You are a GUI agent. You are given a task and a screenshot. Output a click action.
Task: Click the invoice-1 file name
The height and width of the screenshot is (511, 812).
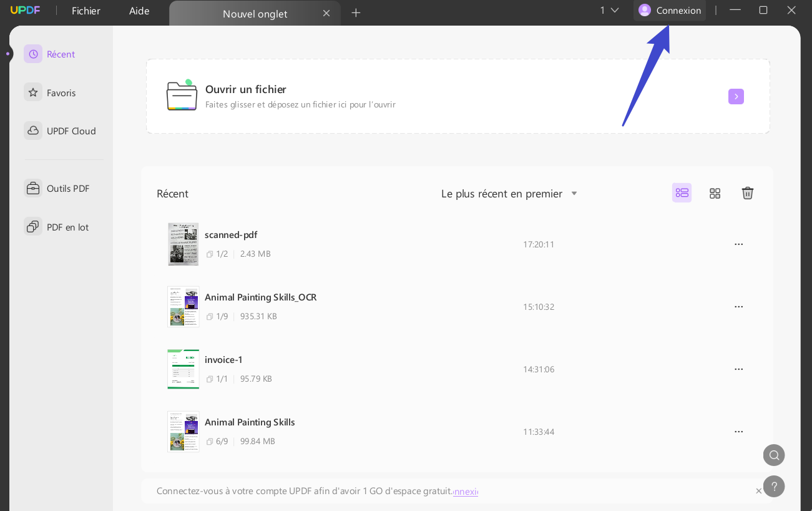point(223,360)
